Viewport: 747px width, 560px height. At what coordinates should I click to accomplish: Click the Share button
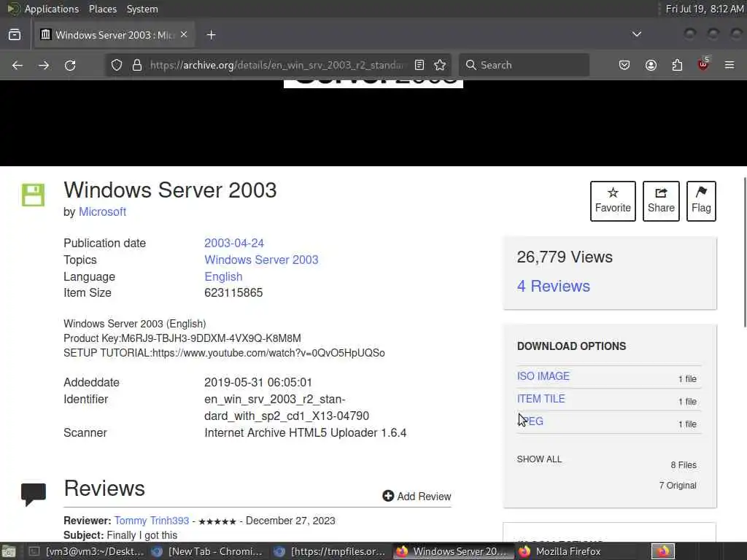661,201
